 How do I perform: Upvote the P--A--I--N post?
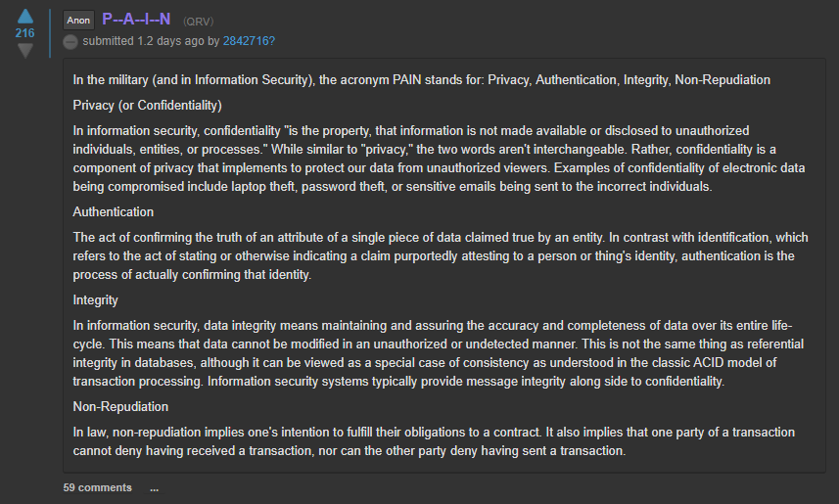tap(25, 17)
